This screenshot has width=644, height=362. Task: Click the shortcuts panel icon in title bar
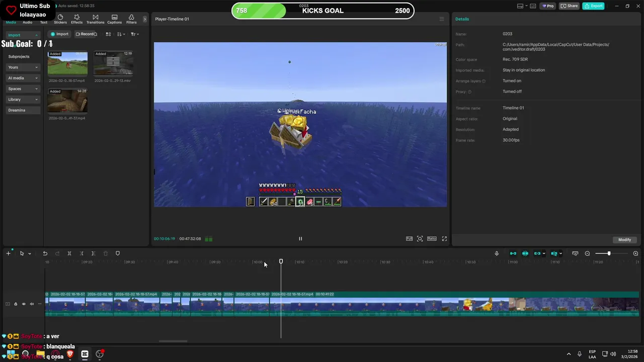click(x=533, y=6)
